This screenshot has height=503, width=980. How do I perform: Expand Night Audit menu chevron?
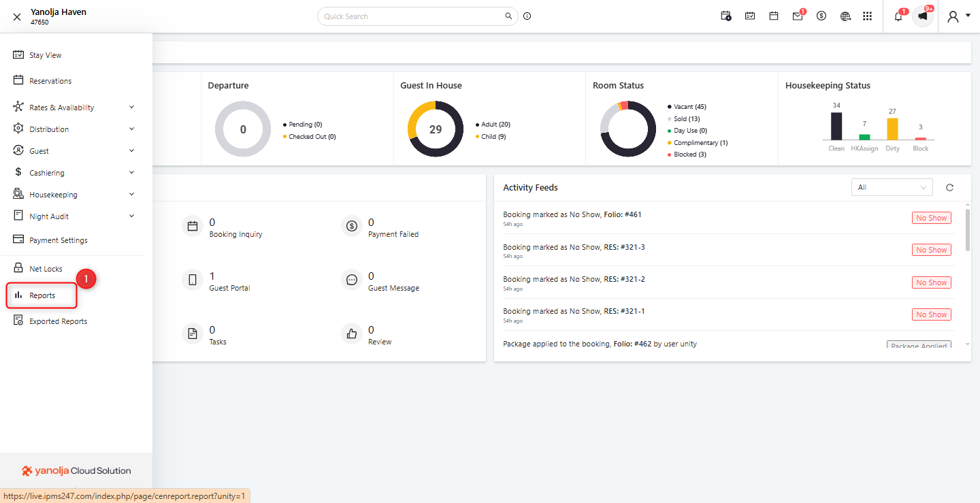tap(131, 216)
